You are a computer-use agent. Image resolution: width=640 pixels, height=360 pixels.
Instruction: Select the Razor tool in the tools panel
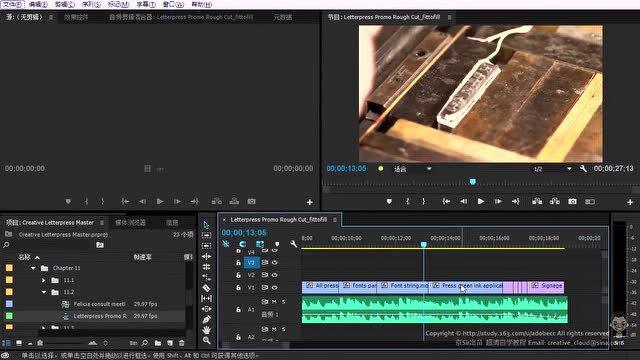coord(207,288)
